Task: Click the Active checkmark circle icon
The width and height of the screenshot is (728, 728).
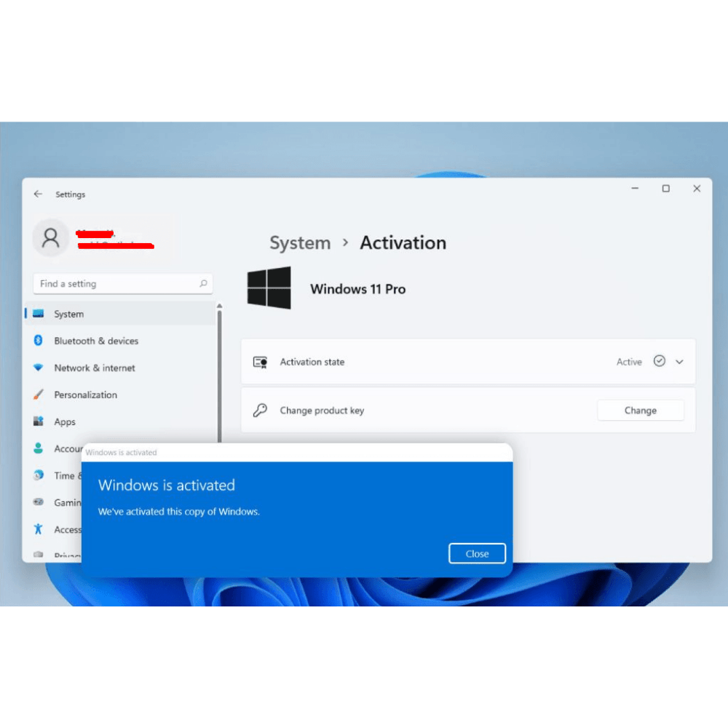Action: click(660, 361)
